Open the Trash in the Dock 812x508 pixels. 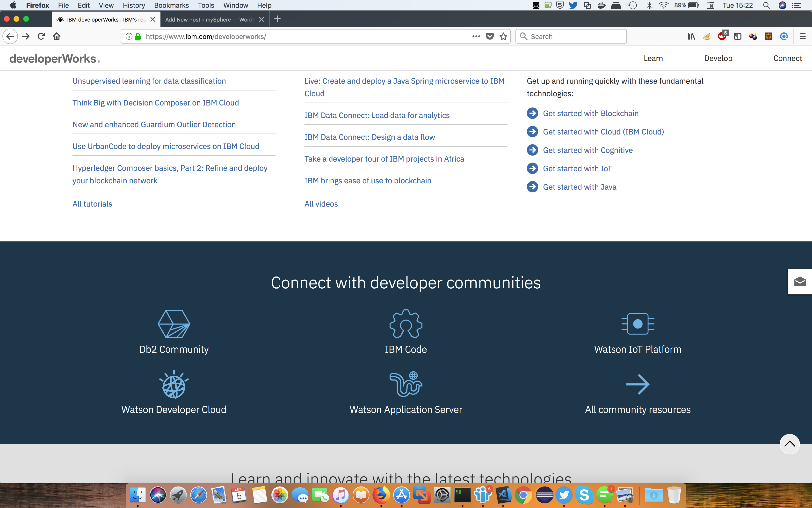click(x=674, y=495)
